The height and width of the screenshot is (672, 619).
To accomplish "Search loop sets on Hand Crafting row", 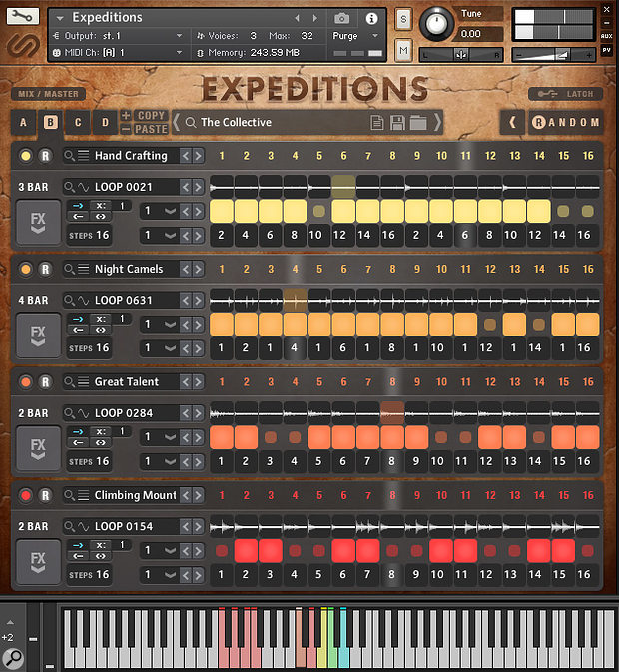I will (x=69, y=155).
